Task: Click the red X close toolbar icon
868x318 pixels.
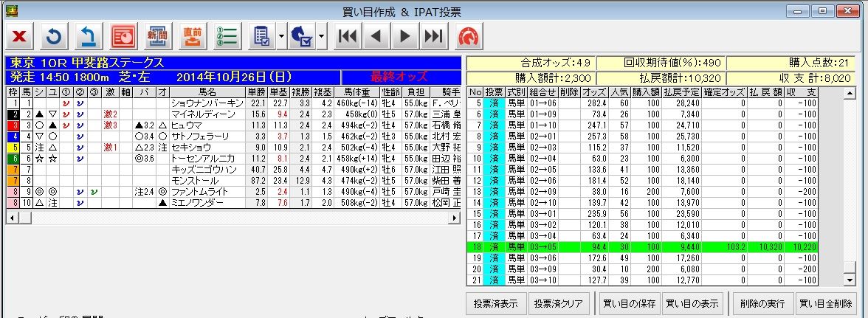Action: tap(19, 36)
